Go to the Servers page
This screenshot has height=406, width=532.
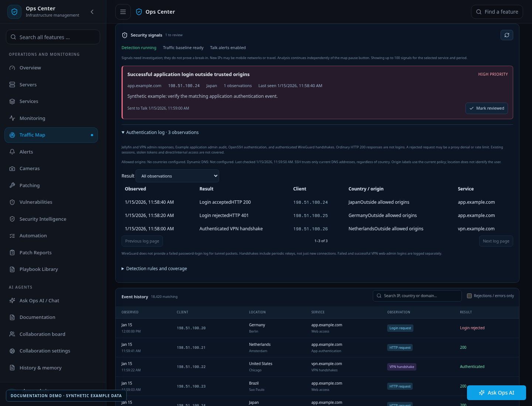click(x=51, y=85)
